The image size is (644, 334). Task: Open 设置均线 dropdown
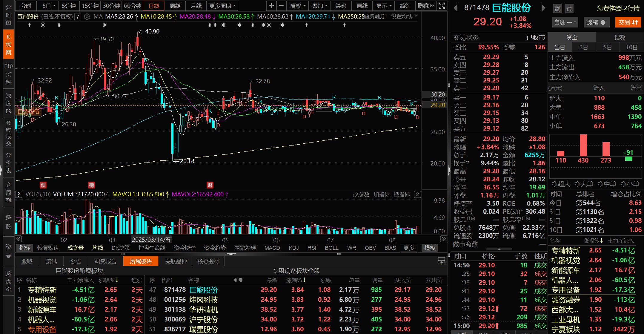404,17
